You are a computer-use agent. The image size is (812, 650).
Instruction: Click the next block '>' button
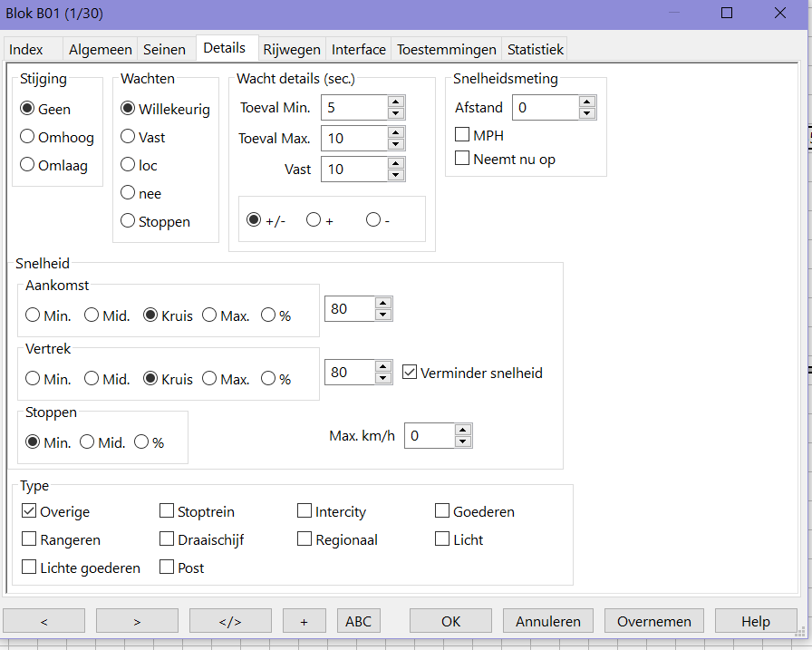[x=137, y=621]
